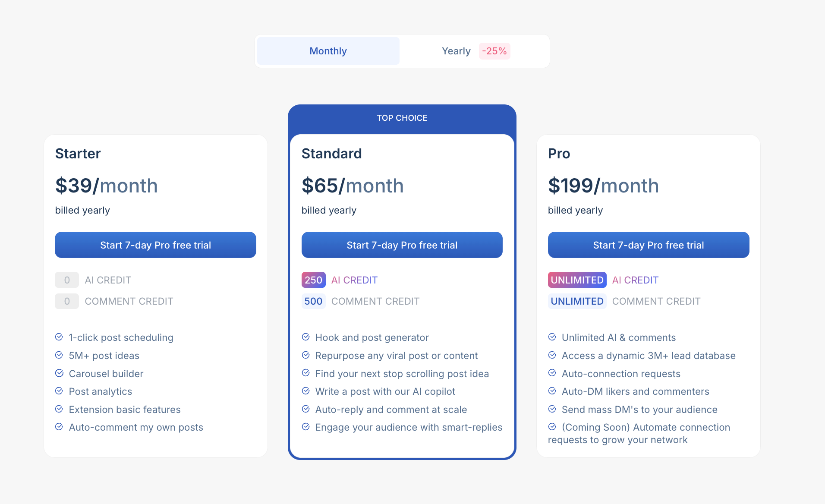Select the checkmark next to Auto-connection requests
The width and height of the screenshot is (825, 504).
pyautogui.click(x=552, y=373)
